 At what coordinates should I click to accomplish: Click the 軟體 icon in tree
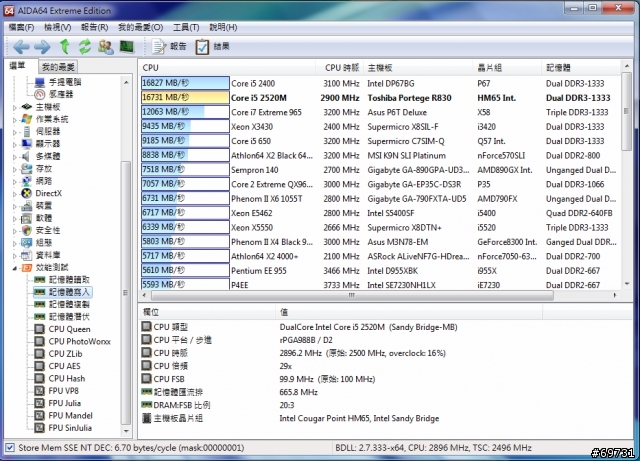click(x=27, y=218)
